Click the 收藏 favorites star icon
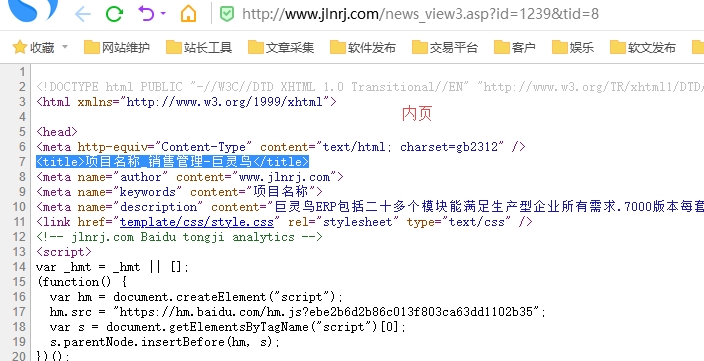The height and width of the screenshot is (361, 704). point(19,47)
